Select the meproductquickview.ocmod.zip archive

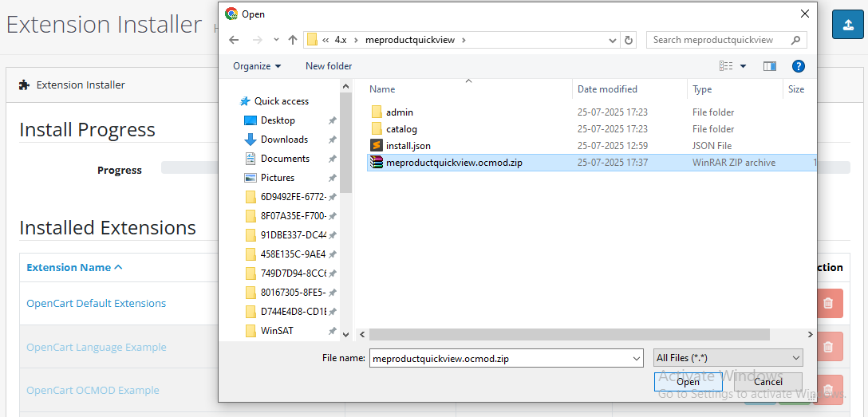592,163
